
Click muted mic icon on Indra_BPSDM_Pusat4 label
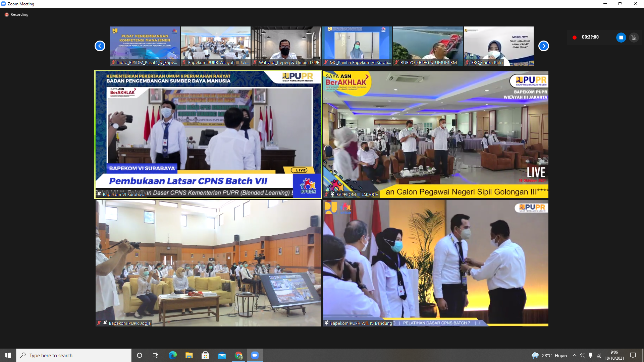coord(114,62)
